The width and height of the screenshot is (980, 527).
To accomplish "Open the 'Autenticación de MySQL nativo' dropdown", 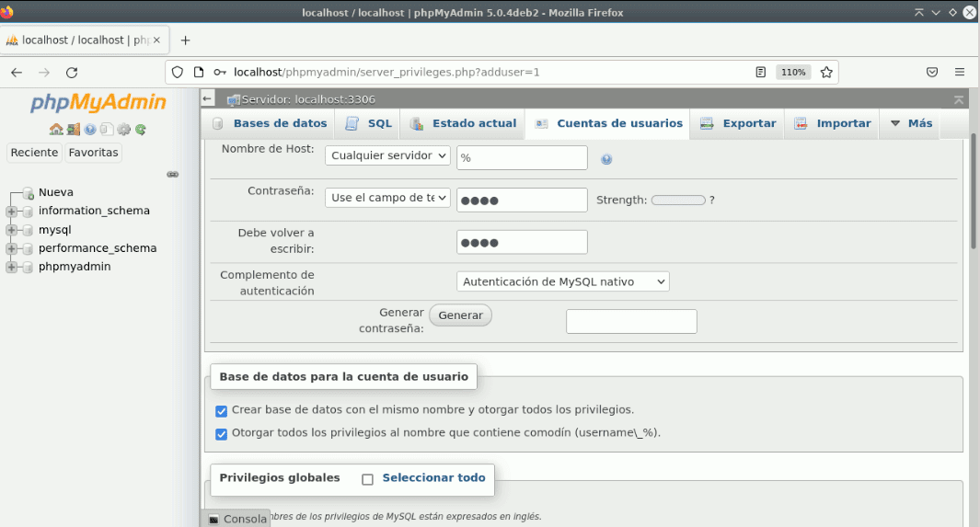I will pos(563,281).
